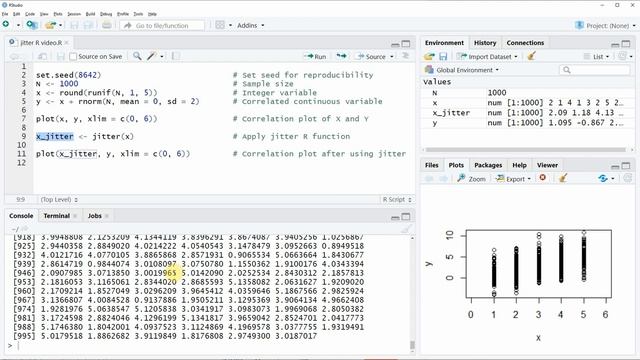Click the Go to file/function field
640x360 pixels.
click(x=162, y=25)
